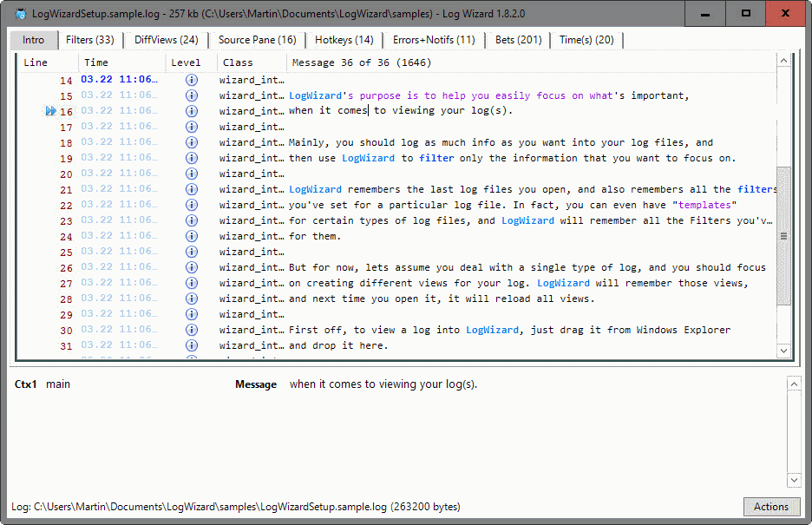Click the info level icon on line 16
Image resolution: width=812 pixels, height=525 pixels.
point(192,111)
